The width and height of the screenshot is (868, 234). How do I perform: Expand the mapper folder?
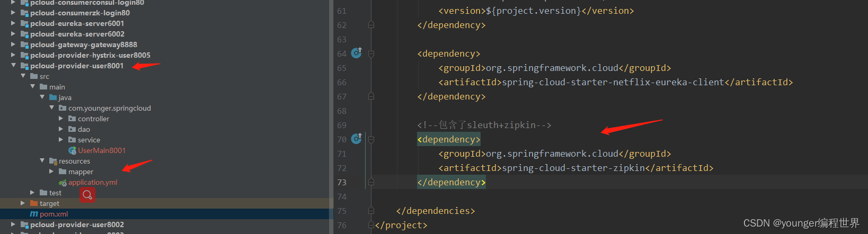[x=51, y=172]
